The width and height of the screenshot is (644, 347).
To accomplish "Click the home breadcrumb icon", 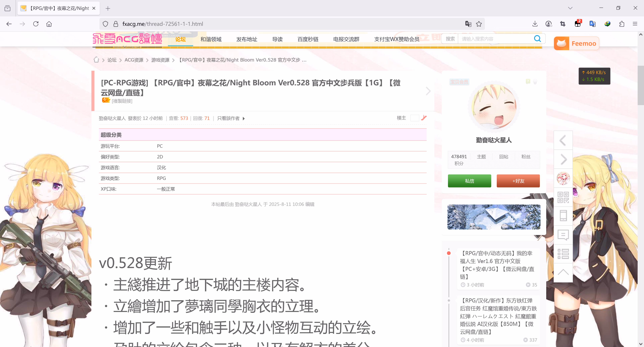I will pyautogui.click(x=96, y=60).
